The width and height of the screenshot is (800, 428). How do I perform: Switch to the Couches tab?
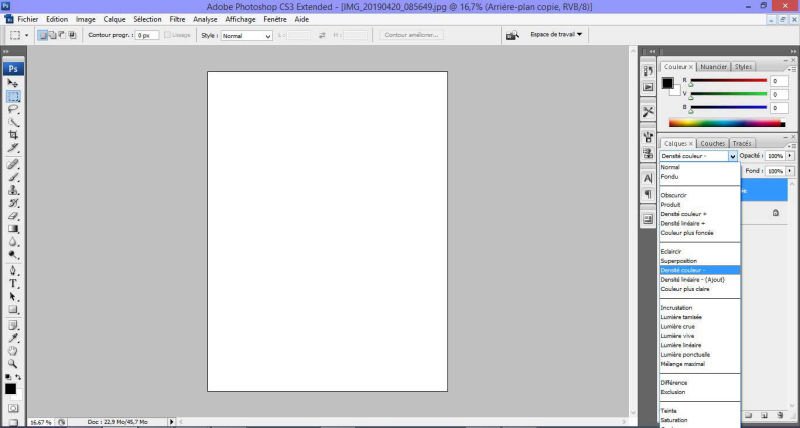click(712, 144)
